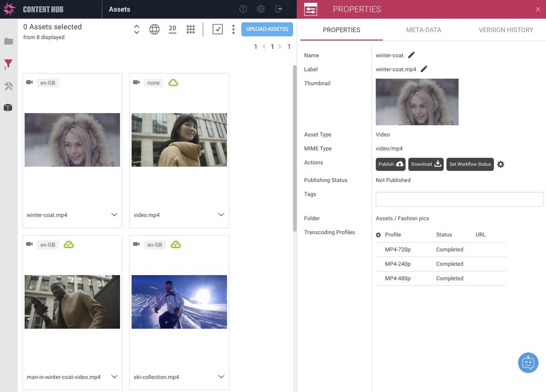Screen dimensions: 546x392
Task: Click the Assets / Fashion pics folder path
Action: coord(402,218)
